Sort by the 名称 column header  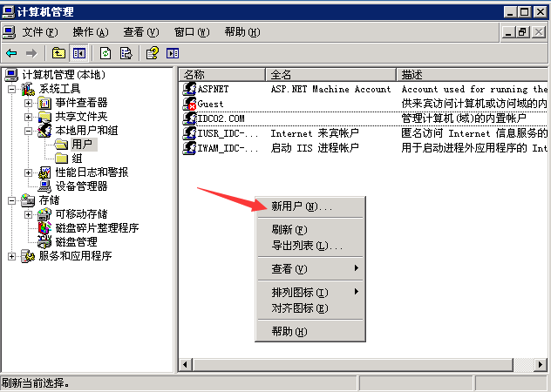(222, 74)
